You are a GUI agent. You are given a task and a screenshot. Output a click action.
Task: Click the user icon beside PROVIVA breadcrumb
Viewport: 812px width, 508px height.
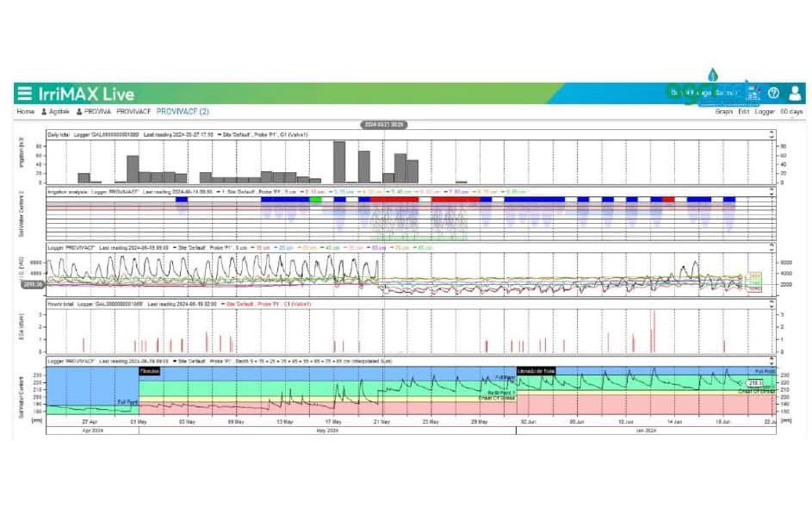click(79, 112)
